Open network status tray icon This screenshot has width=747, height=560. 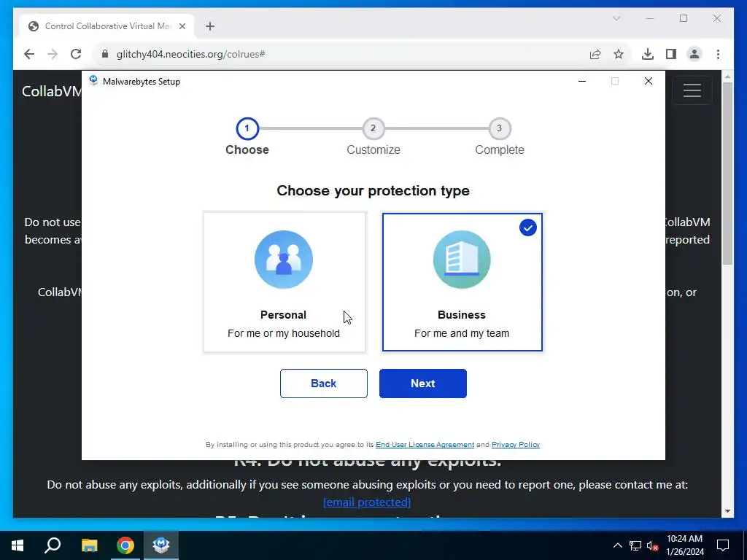[635, 545]
